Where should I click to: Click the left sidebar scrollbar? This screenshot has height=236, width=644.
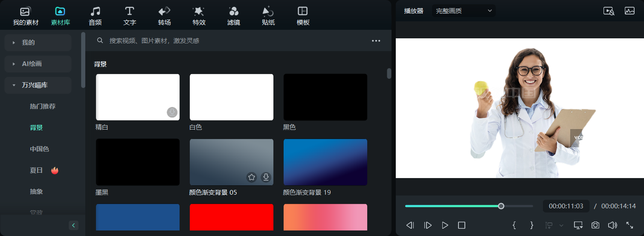(x=83, y=60)
